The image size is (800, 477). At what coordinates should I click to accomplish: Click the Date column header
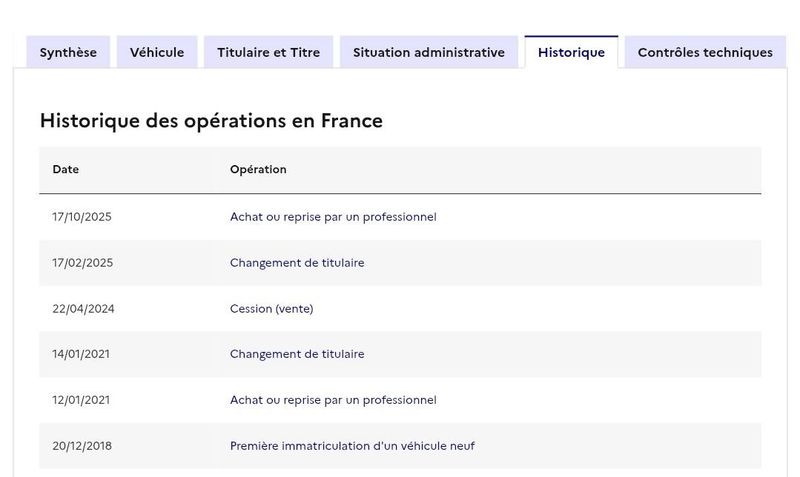click(x=65, y=169)
